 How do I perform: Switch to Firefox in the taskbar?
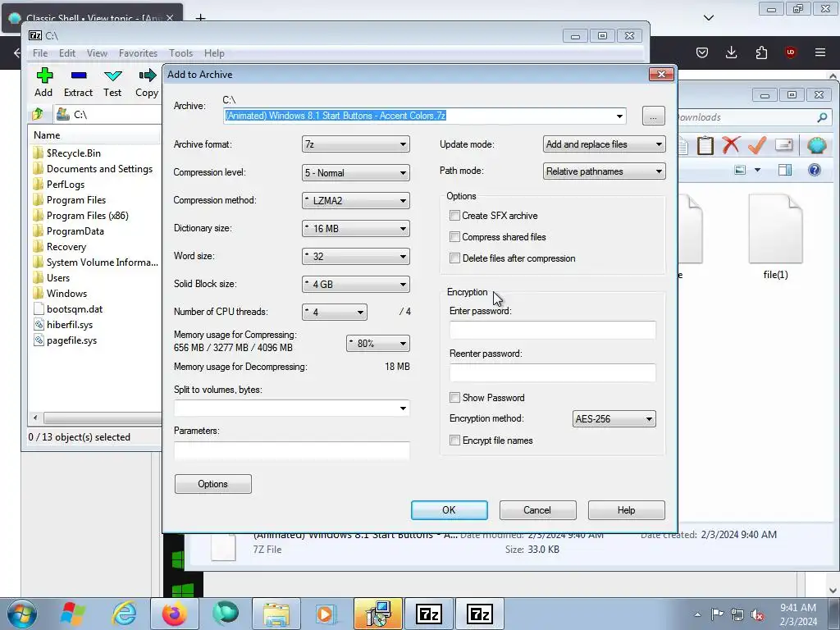click(175, 614)
